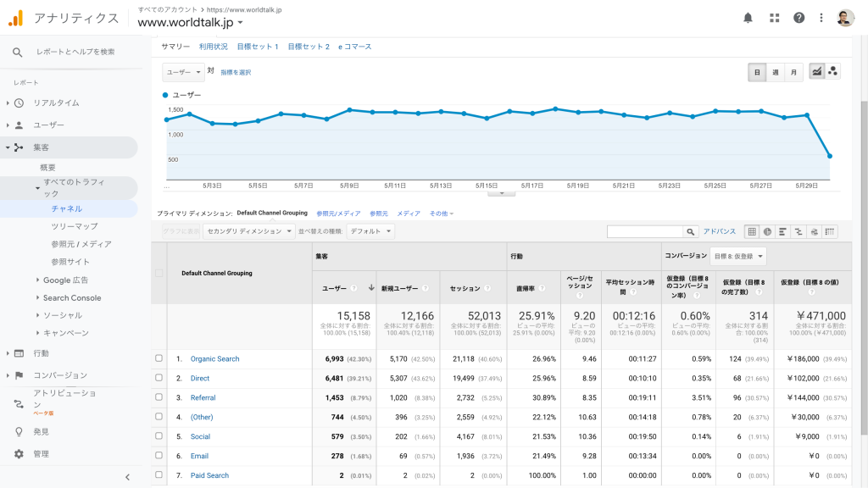868x488 pixels.
Task: Switch to the 目標セット 1 tab
Action: tap(258, 47)
